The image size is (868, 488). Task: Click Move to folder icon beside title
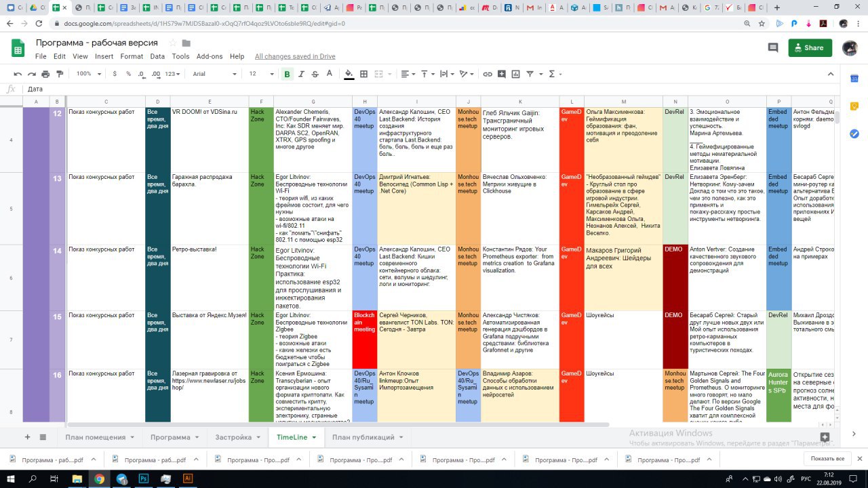[x=186, y=43]
